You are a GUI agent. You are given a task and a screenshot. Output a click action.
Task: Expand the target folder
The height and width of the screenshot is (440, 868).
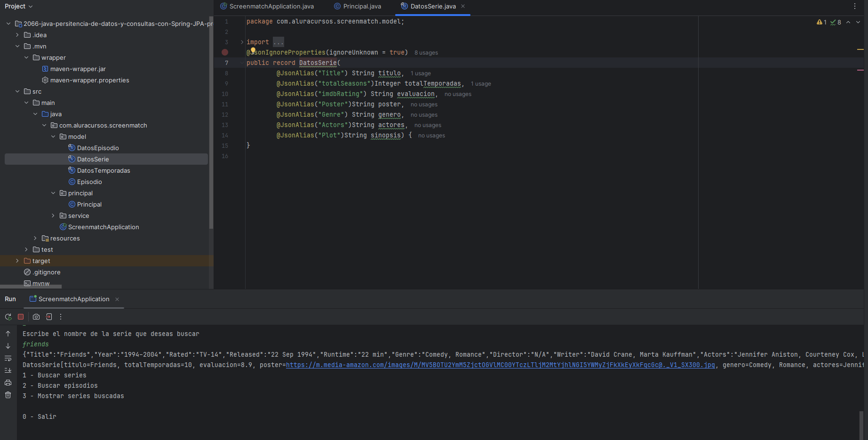point(17,261)
